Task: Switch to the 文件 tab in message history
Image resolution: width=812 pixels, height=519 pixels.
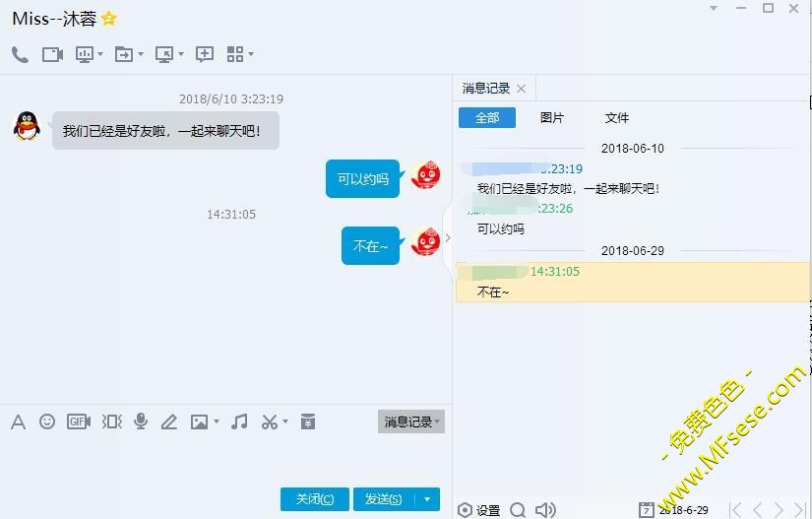Action: (617, 118)
